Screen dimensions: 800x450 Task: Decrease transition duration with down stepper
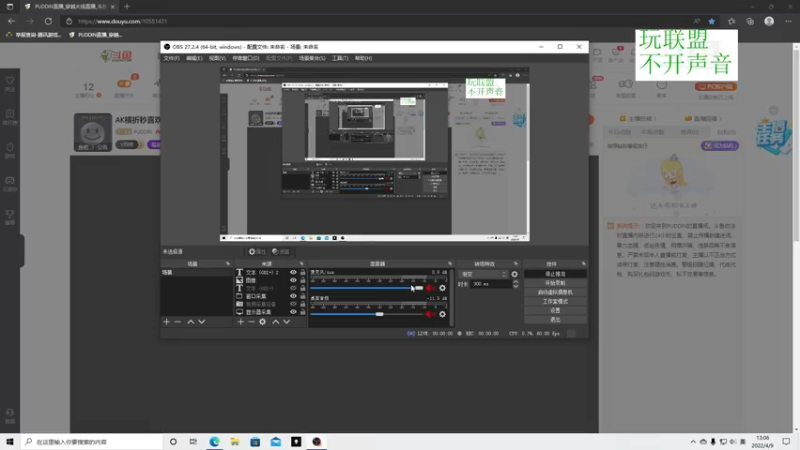pos(515,286)
